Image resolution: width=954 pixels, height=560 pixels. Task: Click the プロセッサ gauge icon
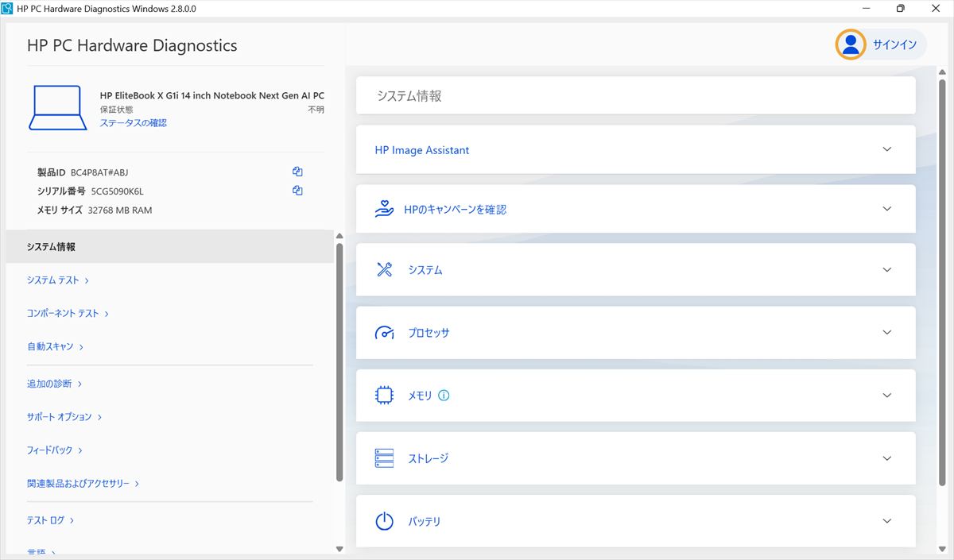[384, 332]
